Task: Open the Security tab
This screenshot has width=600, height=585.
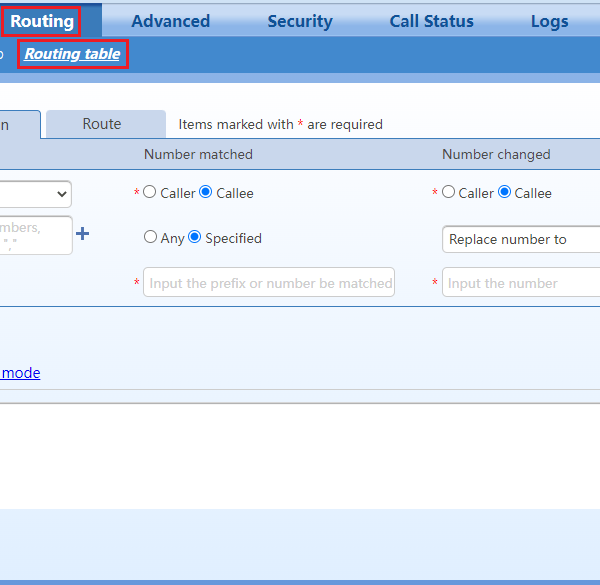Action: coord(300,21)
